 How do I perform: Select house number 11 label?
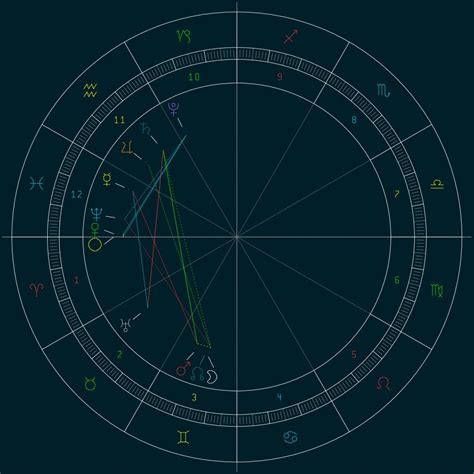point(120,120)
